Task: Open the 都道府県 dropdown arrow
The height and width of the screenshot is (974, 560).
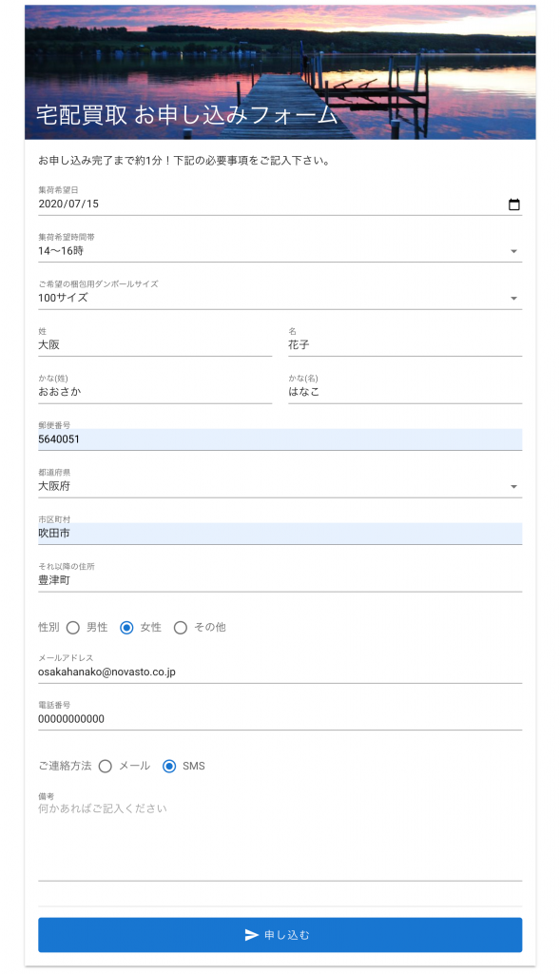Action: [x=513, y=486]
